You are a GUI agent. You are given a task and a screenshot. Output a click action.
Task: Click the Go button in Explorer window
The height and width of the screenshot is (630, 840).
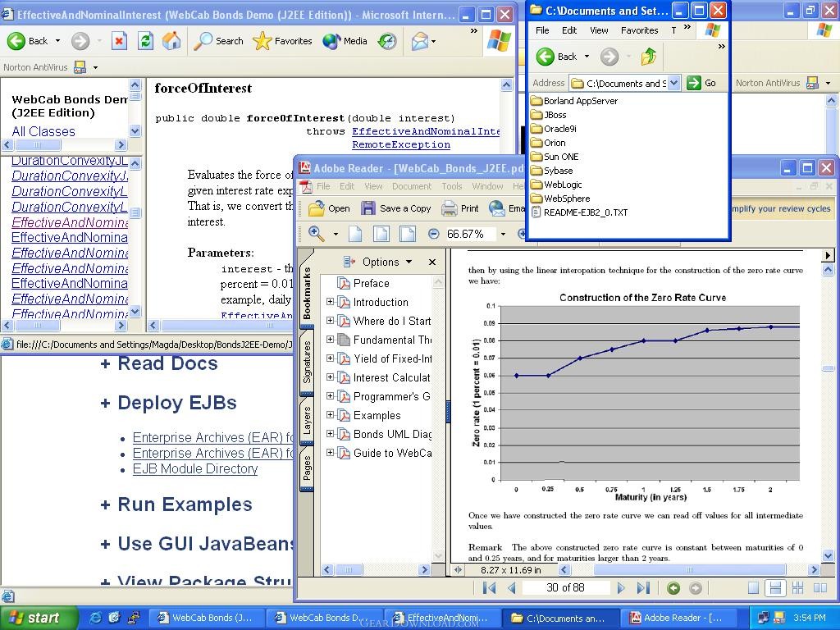[702, 83]
